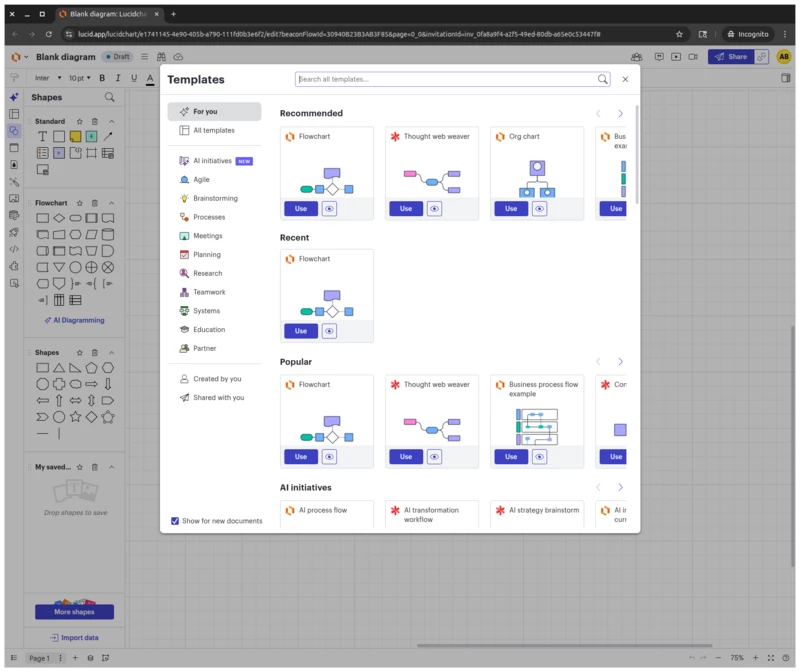
Task: Click the binoculars find icon in header
Action: 161,57
